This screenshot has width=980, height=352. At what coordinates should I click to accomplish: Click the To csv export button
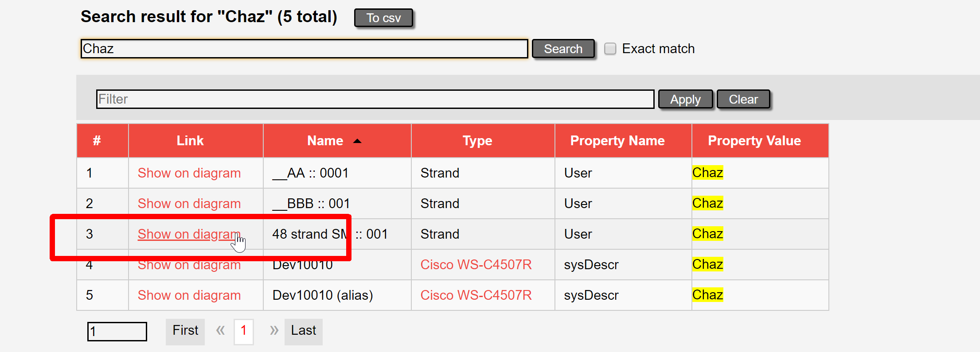point(383,18)
